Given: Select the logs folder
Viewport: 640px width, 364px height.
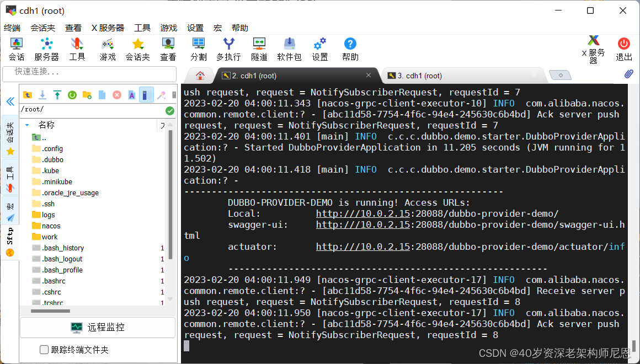Looking at the screenshot, I should coord(48,215).
